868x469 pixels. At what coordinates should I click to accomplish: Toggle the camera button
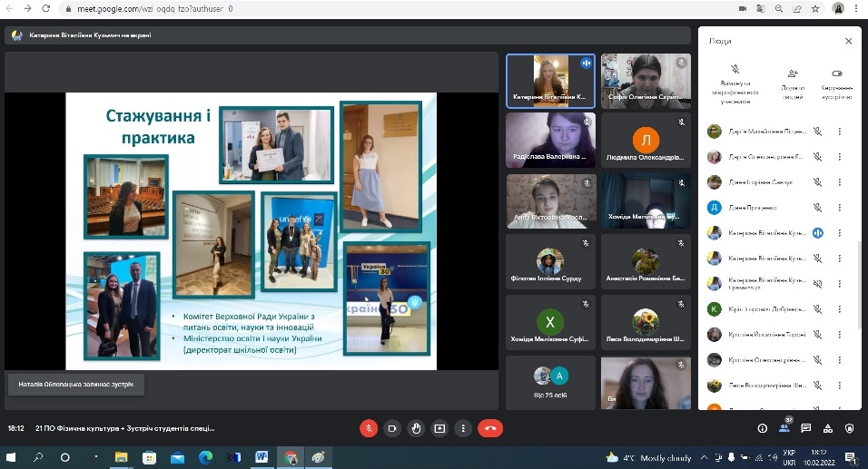point(392,428)
